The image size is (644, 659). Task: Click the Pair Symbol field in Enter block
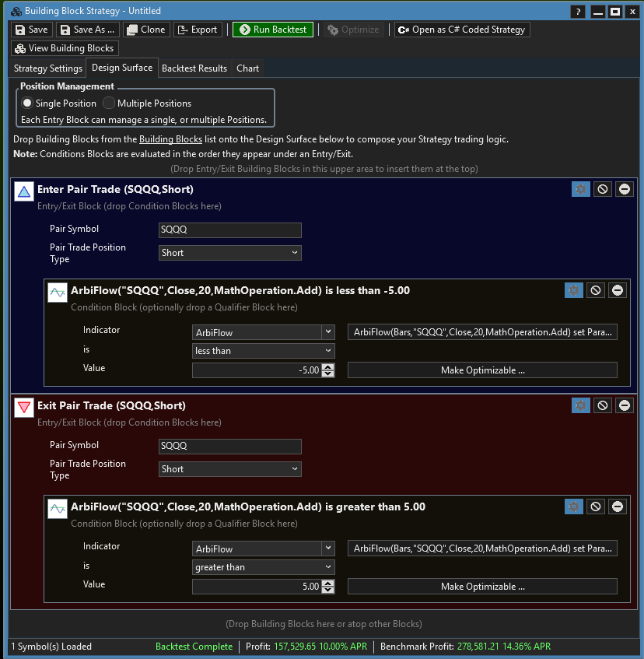229,230
